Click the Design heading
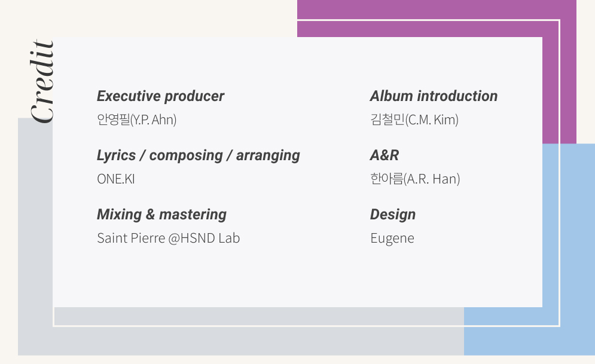595x364 pixels. (392, 215)
